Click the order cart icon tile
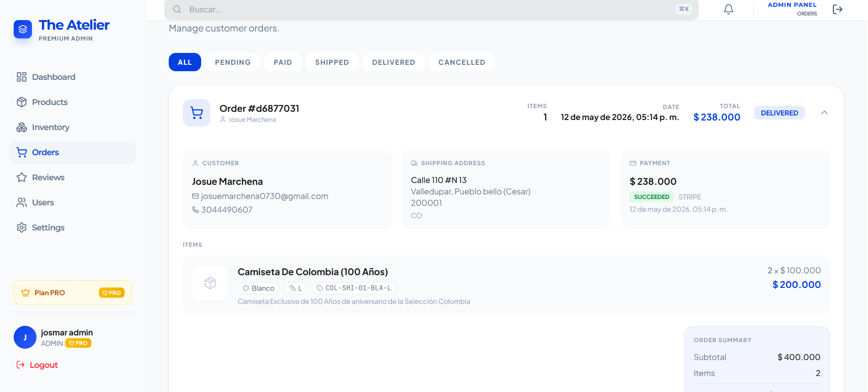Screen dimensions: 868x392 (x=197, y=113)
